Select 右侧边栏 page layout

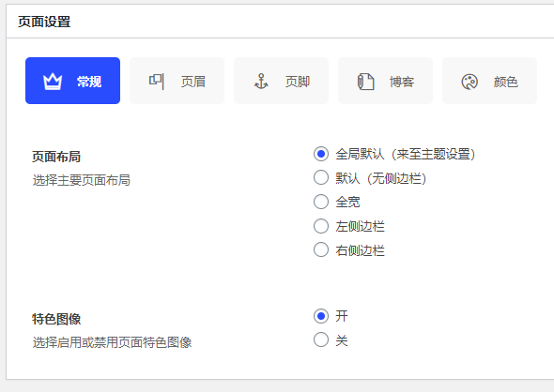(x=321, y=249)
